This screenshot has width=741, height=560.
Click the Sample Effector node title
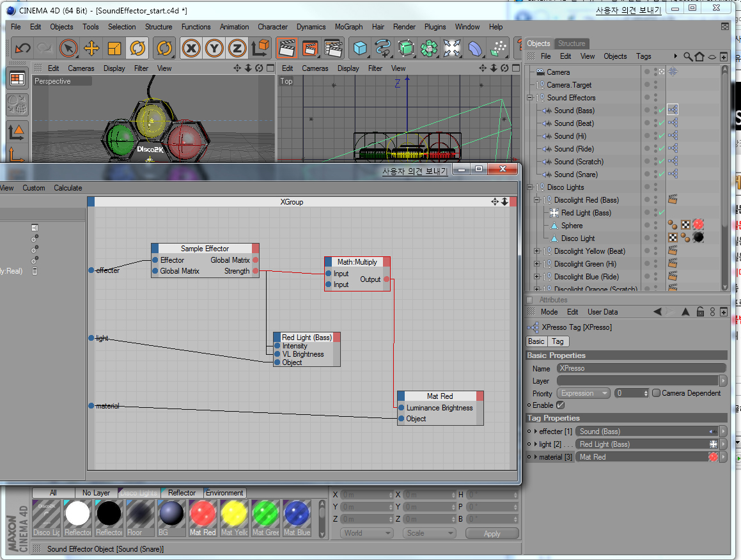[205, 249]
